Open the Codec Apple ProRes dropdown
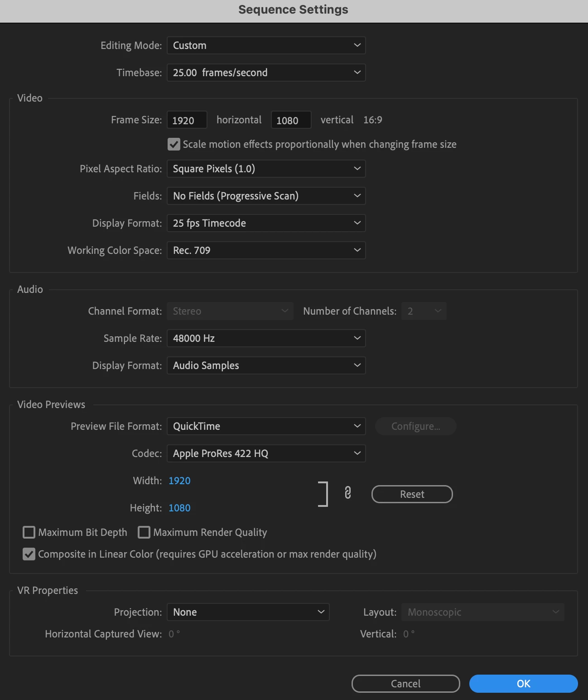 point(266,453)
